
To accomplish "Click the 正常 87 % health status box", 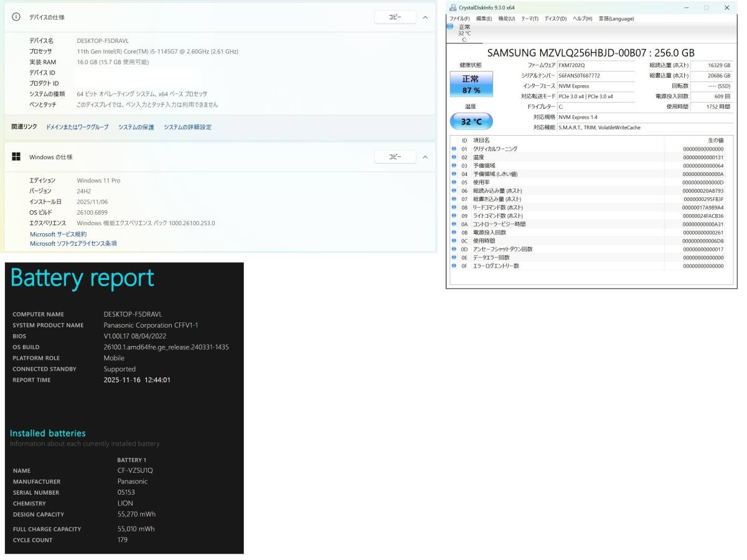I will click(471, 84).
